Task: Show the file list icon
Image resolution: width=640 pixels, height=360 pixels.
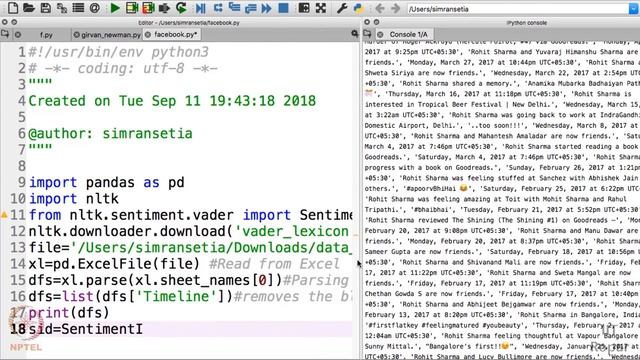Action: click(78, 8)
